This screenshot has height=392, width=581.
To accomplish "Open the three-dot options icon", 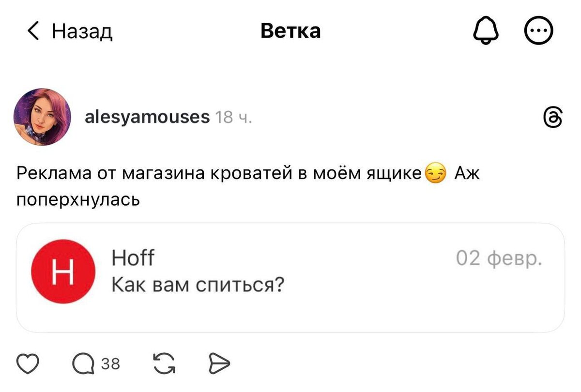I will [x=539, y=30].
